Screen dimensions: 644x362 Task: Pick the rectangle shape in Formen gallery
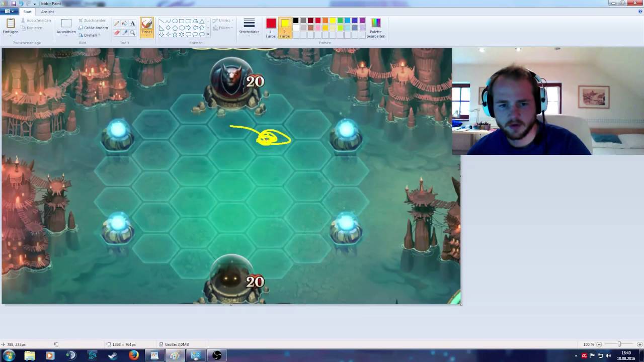tap(182, 21)
